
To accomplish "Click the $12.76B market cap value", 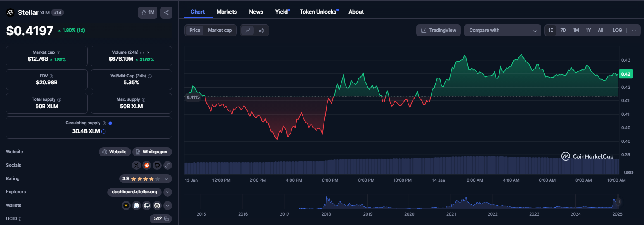I will click(x=37, y=59).
